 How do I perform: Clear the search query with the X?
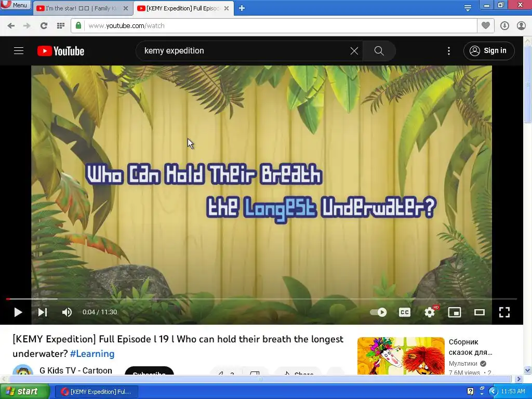354,51
